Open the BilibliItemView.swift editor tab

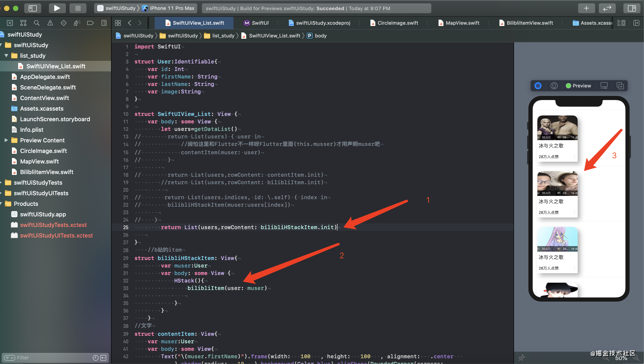pos(526,23)
